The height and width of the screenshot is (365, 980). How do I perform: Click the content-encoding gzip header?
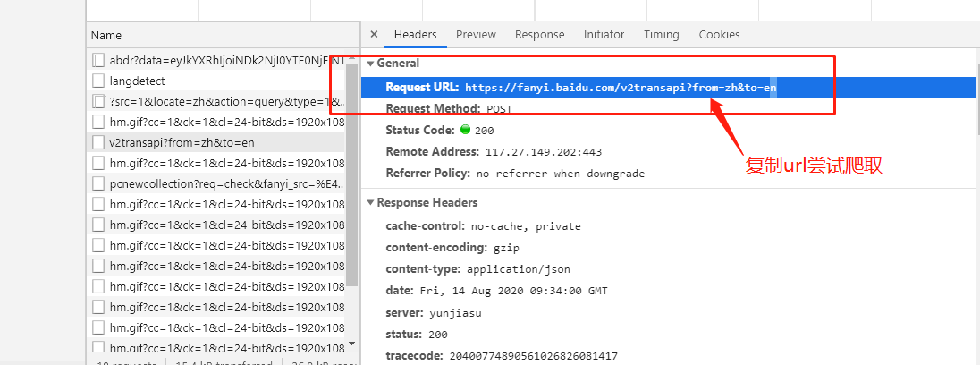click(452, 248)
